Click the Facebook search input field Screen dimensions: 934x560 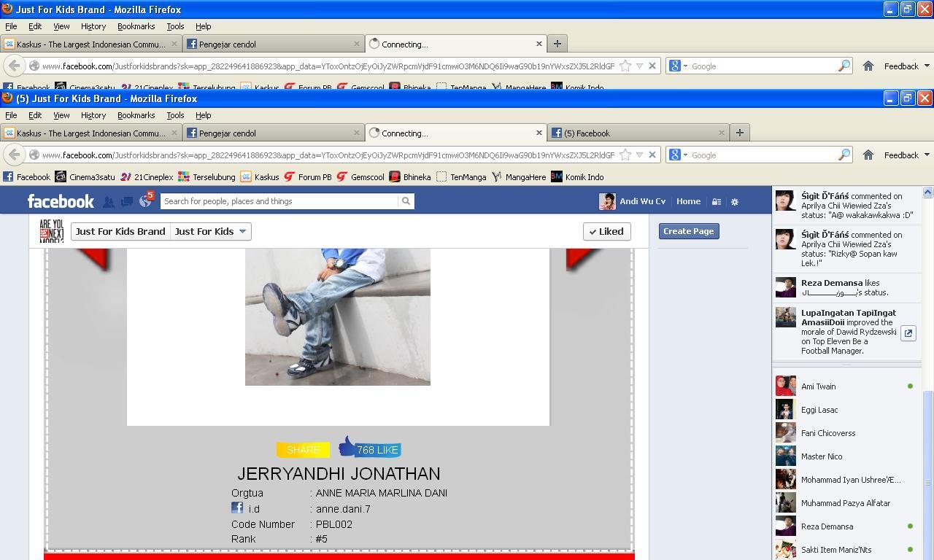click(x=279, y=201)
